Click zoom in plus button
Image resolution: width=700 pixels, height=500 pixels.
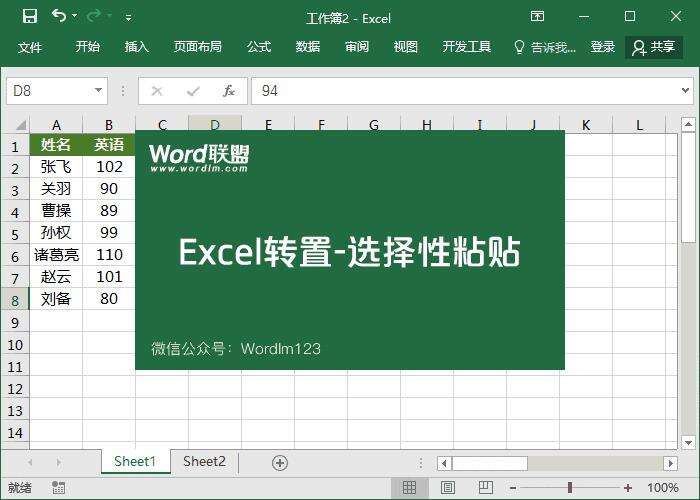pyautogui.click(x=628, y=488)
